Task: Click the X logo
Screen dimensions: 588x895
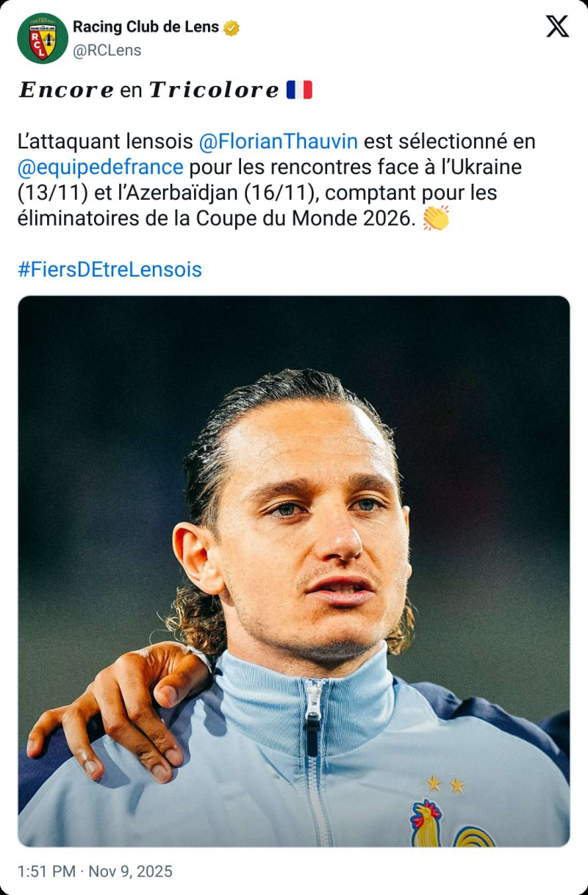Action: [557, 26]
